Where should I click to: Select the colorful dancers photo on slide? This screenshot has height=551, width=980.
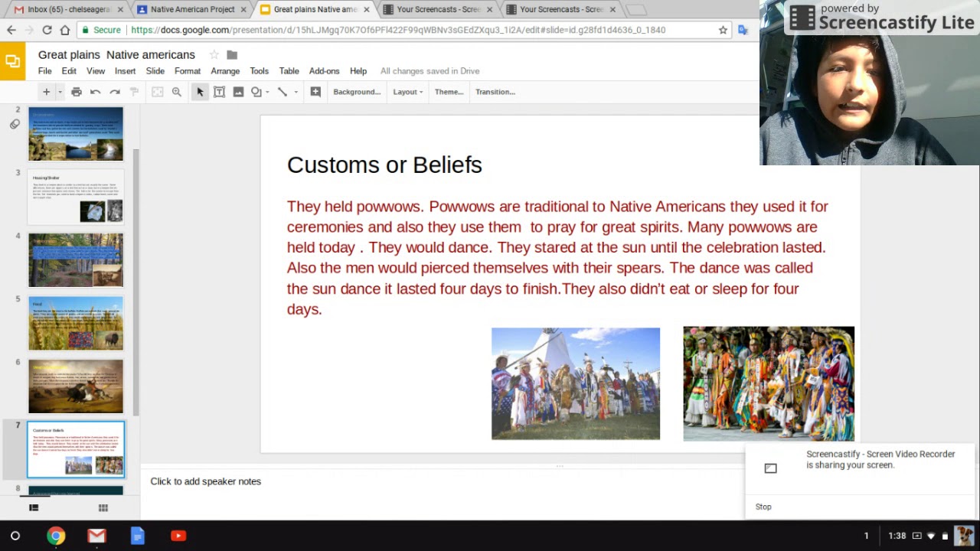coord(769,383)
